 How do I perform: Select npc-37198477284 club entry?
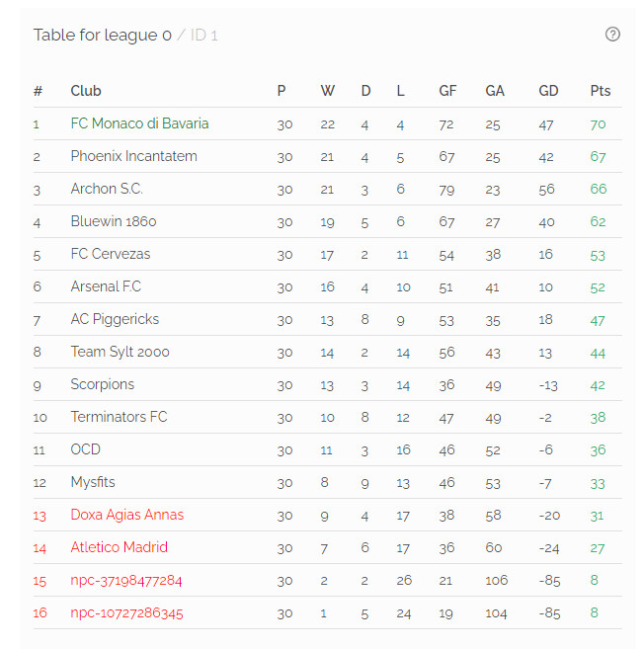[126, 580]
